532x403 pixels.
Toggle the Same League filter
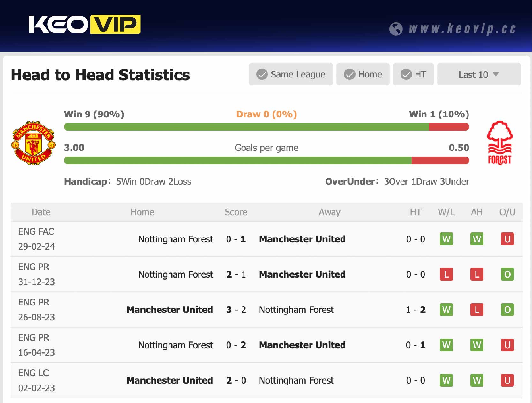291,74
